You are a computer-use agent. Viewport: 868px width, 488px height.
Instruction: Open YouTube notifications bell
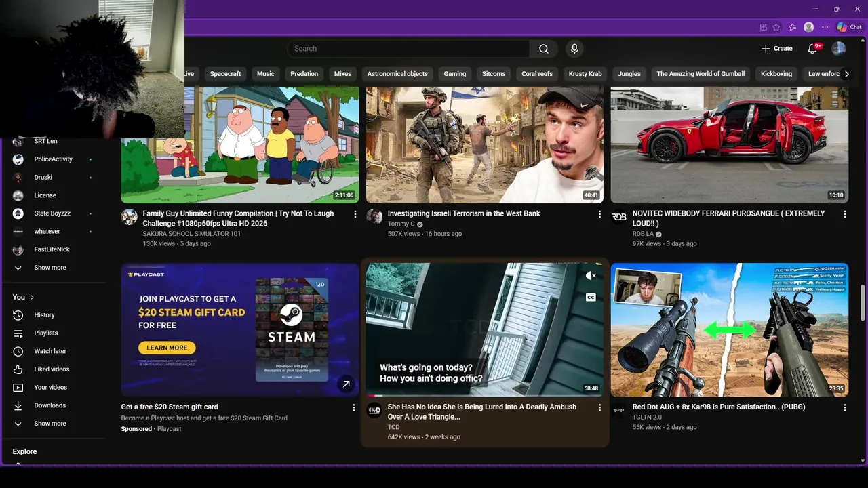point(812,49)
